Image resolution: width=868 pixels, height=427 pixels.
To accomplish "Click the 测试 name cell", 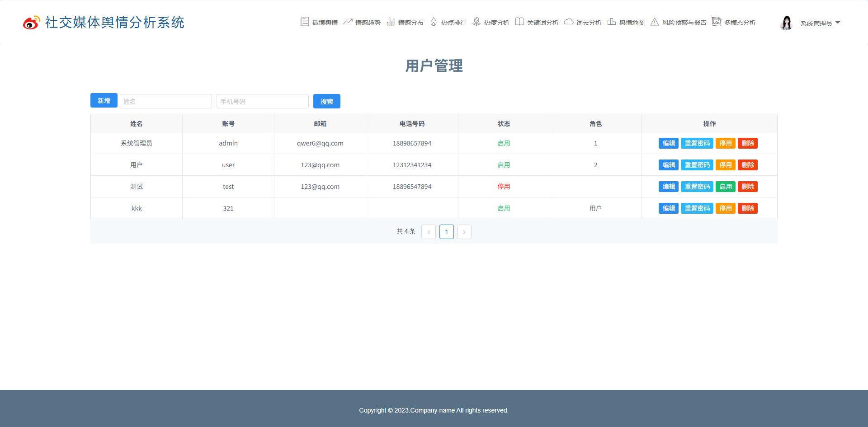I will (x=137, y=187).
